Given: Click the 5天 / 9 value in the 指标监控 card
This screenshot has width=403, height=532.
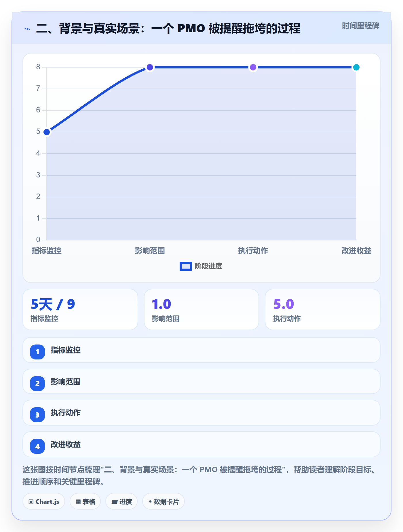Looking at the screenshot, I should [53, 304].
